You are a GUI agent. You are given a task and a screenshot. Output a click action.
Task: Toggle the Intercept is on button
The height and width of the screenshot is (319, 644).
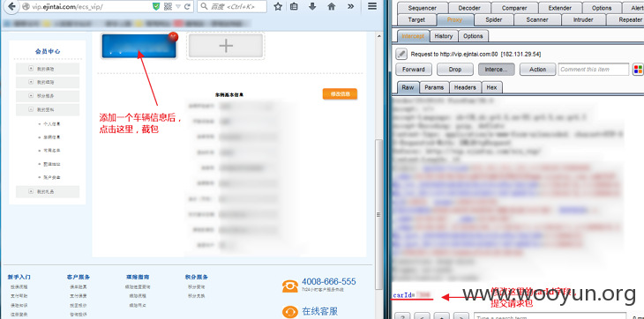(x=496, y=70)
